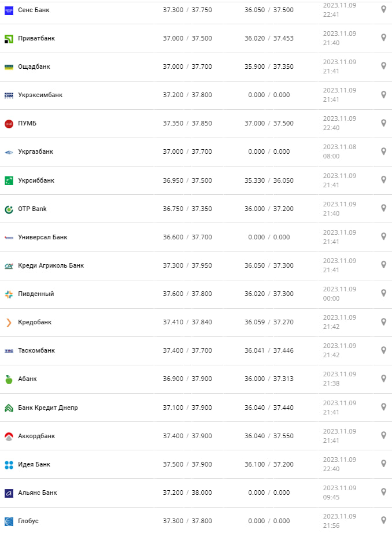Open map location pin for Укрсиббанк

(383, 180)
